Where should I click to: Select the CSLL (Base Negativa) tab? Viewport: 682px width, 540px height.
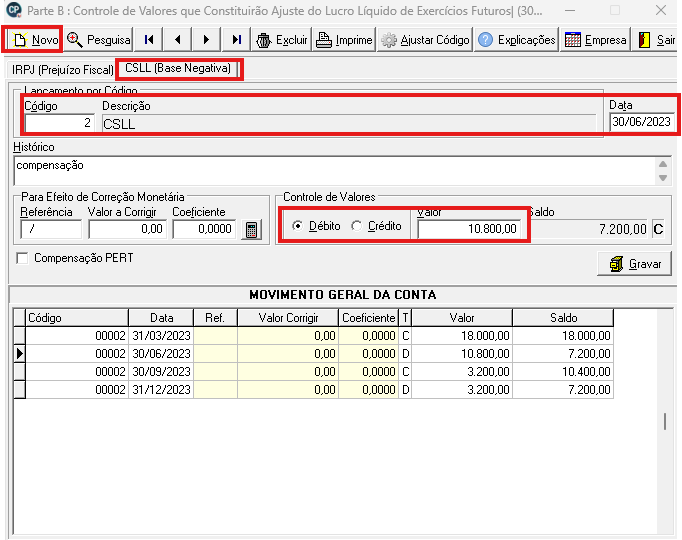pyautogui.click(x=178, y=68)
